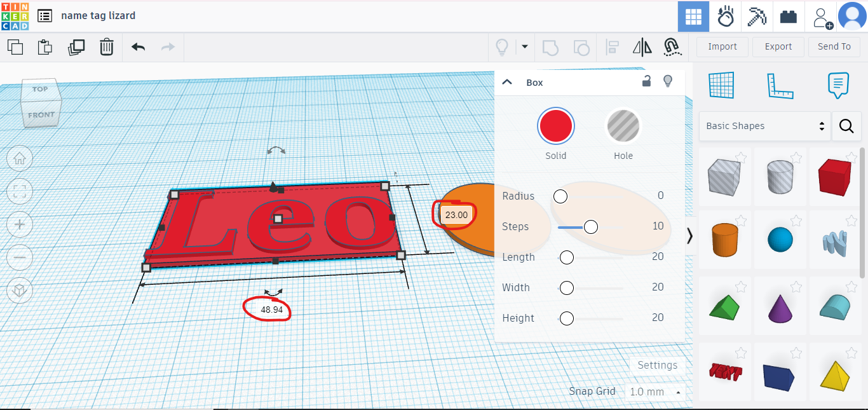Pick the blue Sphere shape
This screenshot has height=410, width=868.
780,240
